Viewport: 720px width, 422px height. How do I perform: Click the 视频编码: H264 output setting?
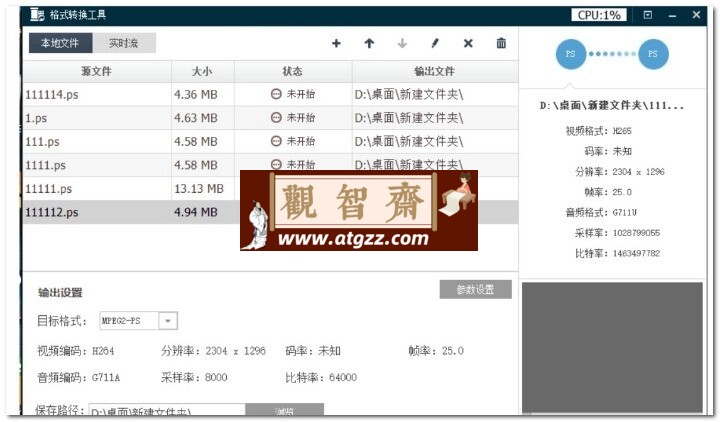[x=76, y=351]
